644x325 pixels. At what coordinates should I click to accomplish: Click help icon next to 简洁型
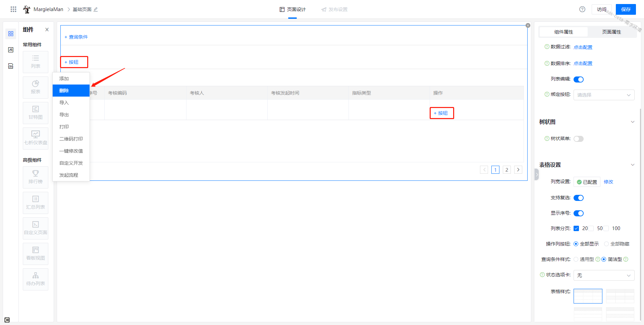click(626, 259)
